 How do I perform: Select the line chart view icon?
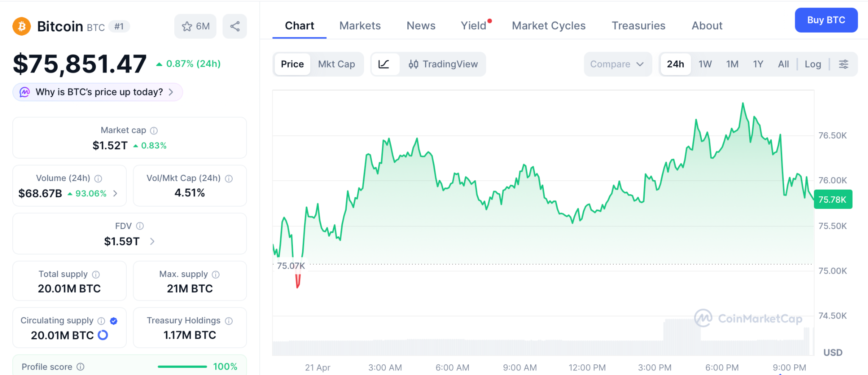384,64
